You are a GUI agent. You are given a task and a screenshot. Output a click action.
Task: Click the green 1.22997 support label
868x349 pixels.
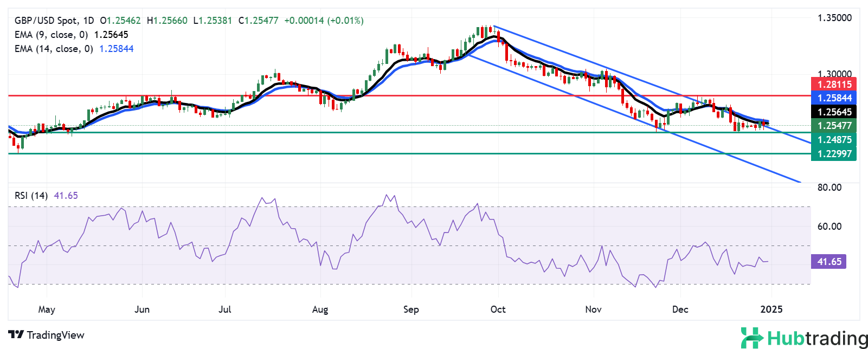tap(834, 154)
